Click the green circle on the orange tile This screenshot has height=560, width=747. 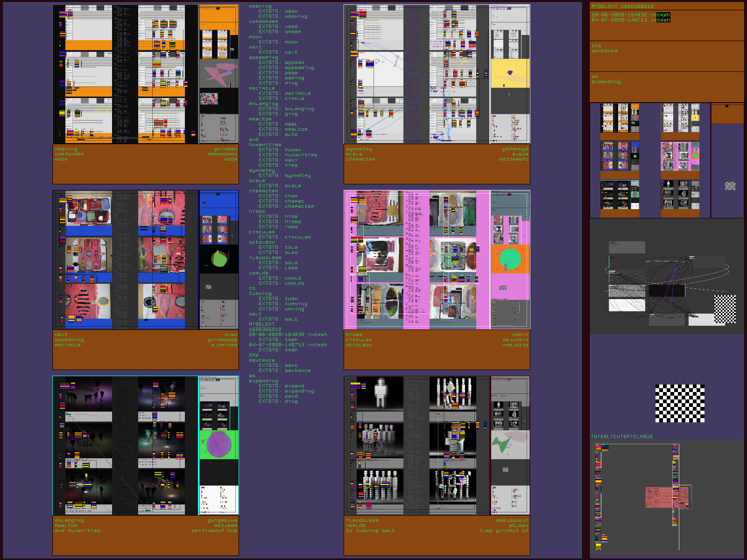[x=510, y=259]
